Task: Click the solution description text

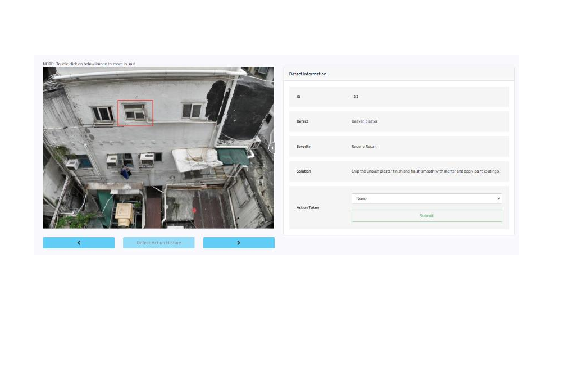Action: pyautogui.click(x=425, y=171)
